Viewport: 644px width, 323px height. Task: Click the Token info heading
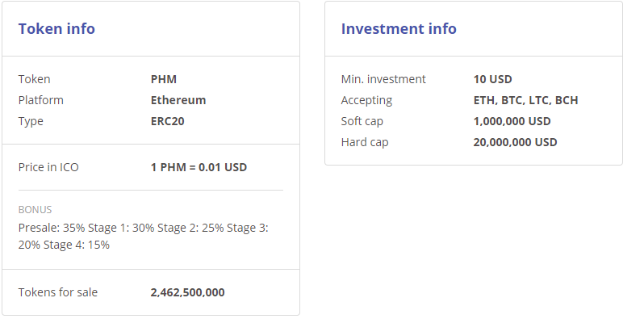[56, 29]
